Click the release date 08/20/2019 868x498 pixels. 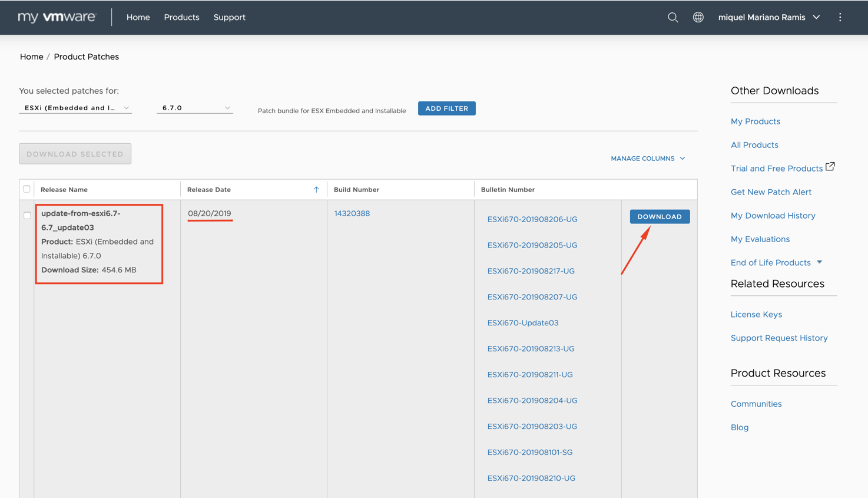pos(210,213)
